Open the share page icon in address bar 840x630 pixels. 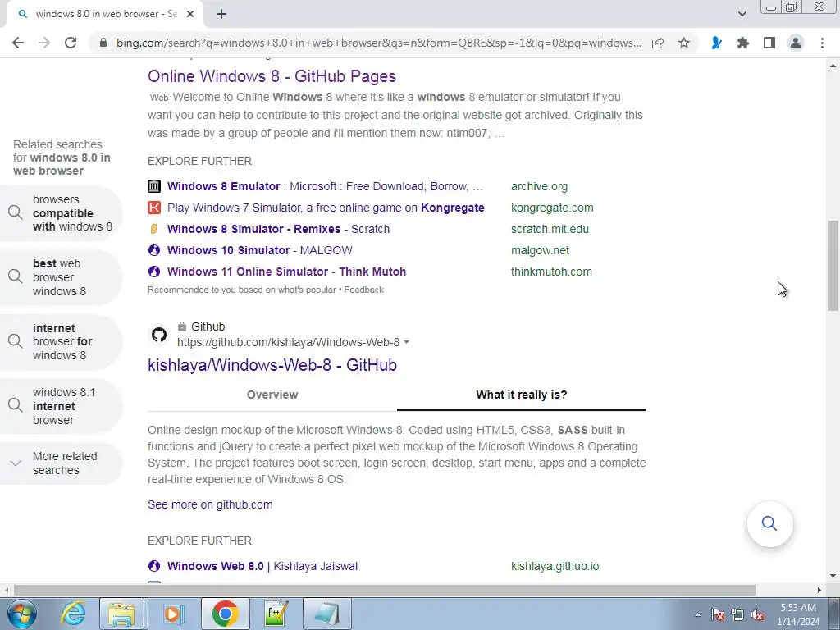tap(658, 43)
